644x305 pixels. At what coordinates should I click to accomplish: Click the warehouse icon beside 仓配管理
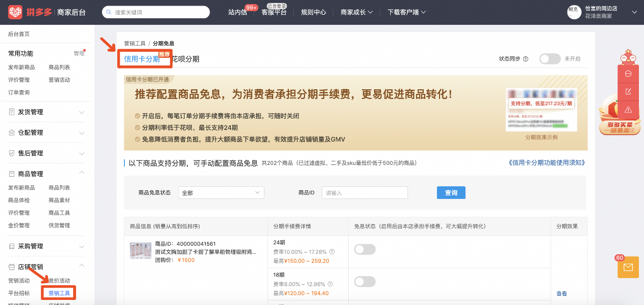[12, 132]
